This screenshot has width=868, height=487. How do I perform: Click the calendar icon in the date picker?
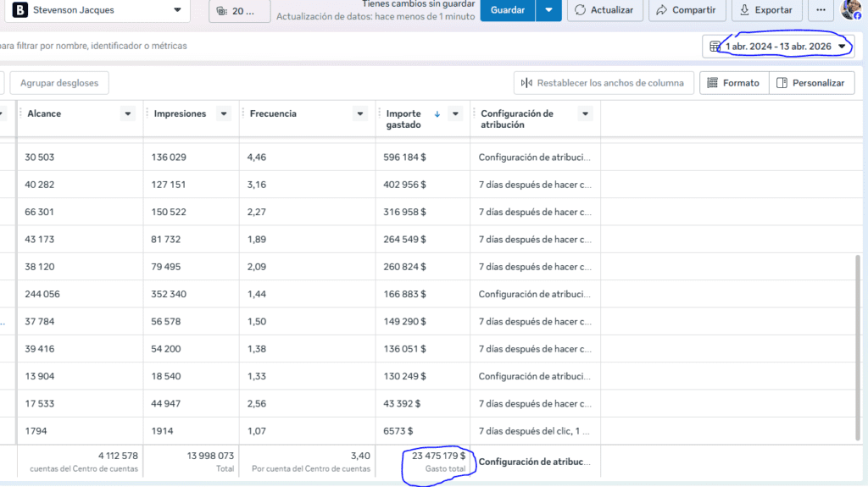point(715,47)
